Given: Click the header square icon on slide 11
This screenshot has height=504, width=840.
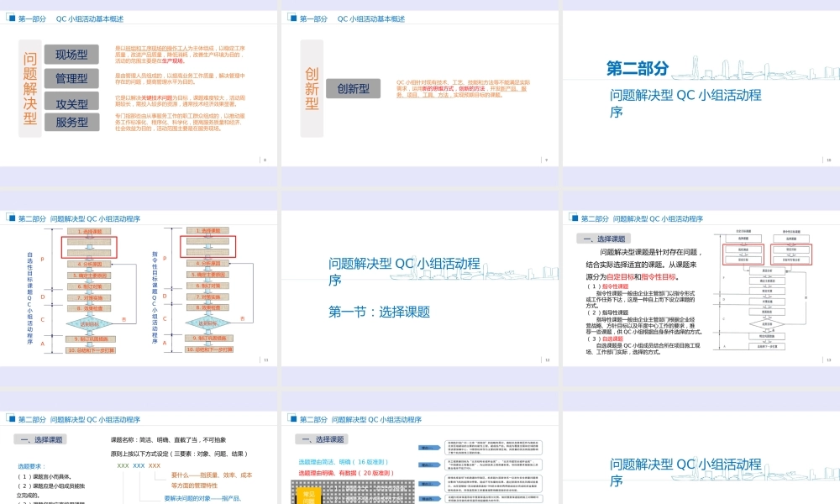Looking at the screenshot, I should [x=11, y=218].
